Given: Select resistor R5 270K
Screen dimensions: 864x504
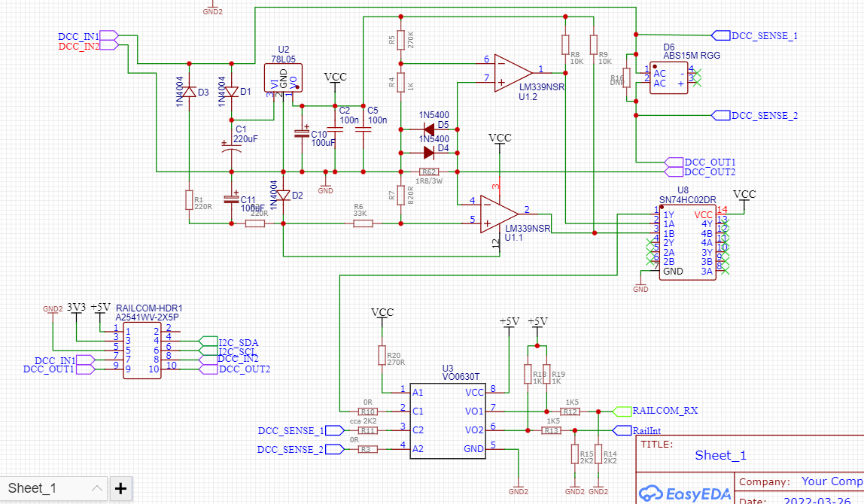Looking at the screenshot, I should 401,40.
